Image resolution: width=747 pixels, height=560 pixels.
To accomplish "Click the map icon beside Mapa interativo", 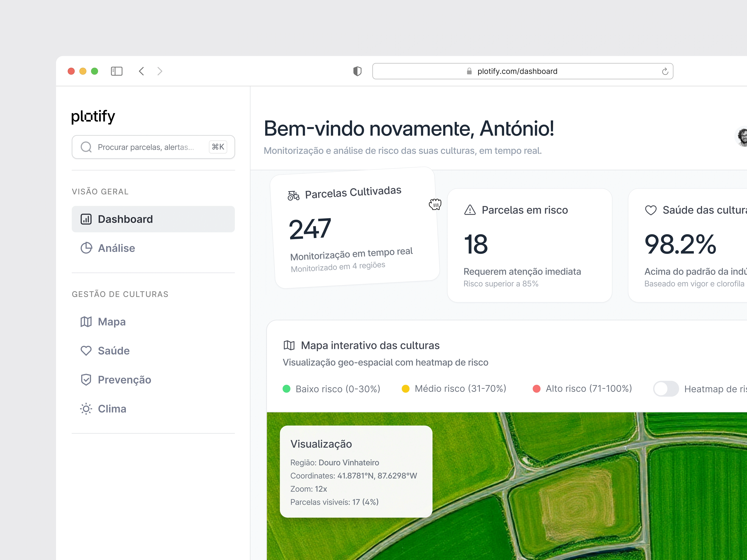I will tap(289, 345).
